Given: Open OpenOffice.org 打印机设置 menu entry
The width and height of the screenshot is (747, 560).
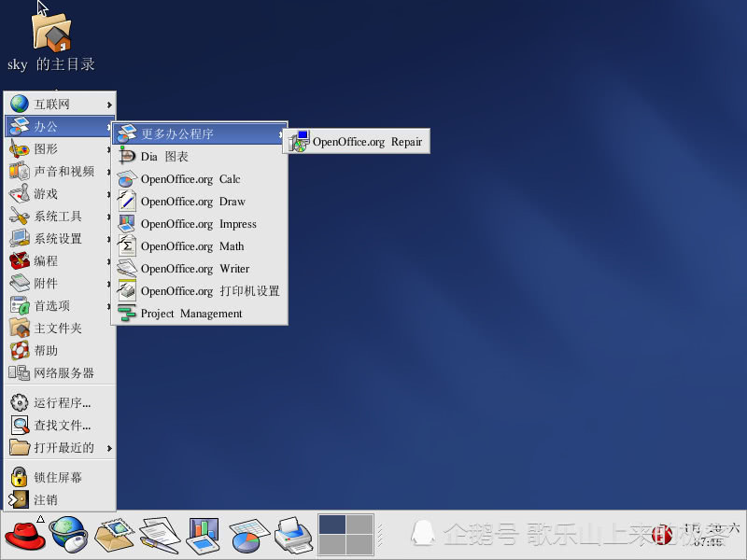Looking at the screenshot, I should pyautogui.click(x=200, y=291).
